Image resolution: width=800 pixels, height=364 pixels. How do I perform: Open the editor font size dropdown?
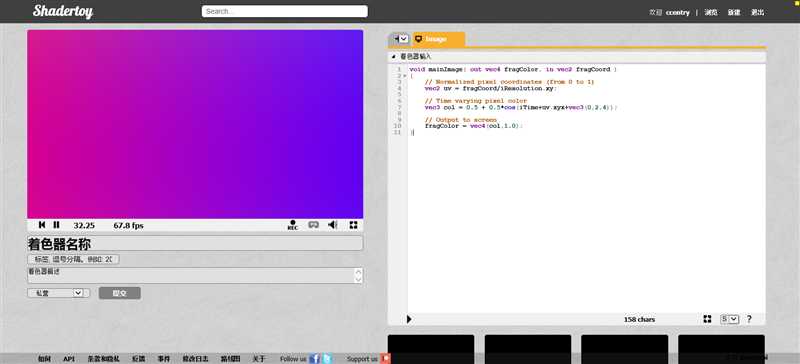click(730, 319)
